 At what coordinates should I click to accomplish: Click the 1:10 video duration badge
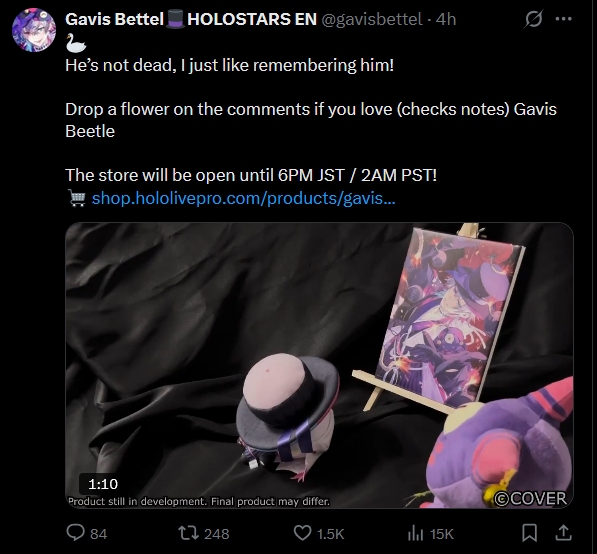(x=103, y=484)
